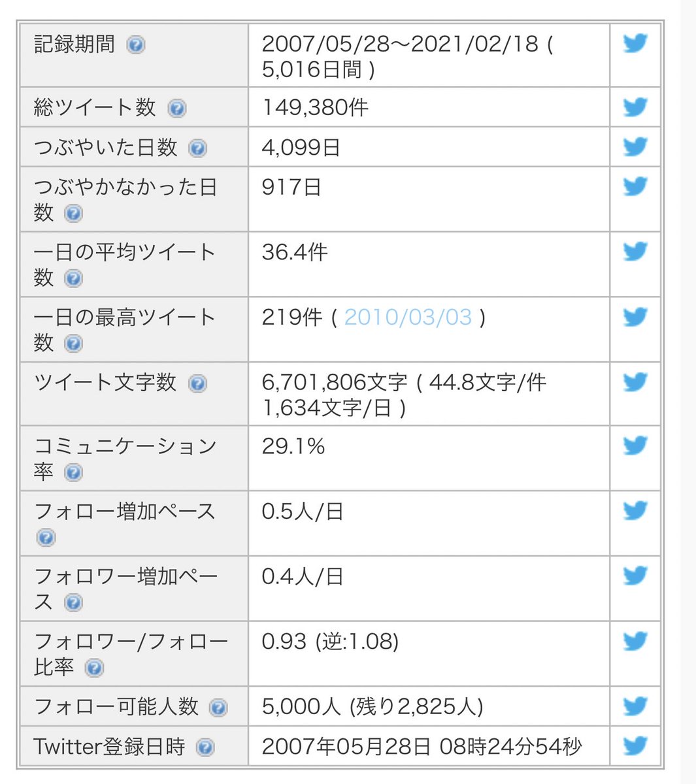This screenshot has width=696, height=784.
Task: Share the 917日 row with Twitter icon
Action: (x=635, y=187)
